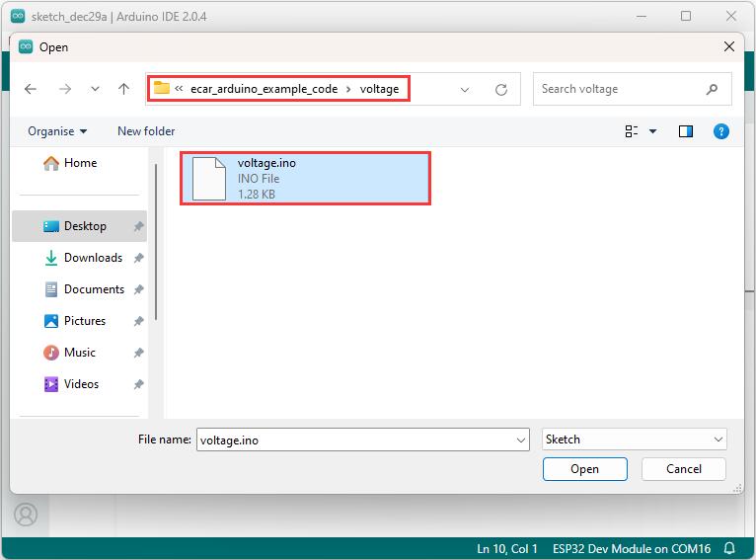Screen dimensions: 756x560
Task: Create a New folder
Action: coord(146,131)
